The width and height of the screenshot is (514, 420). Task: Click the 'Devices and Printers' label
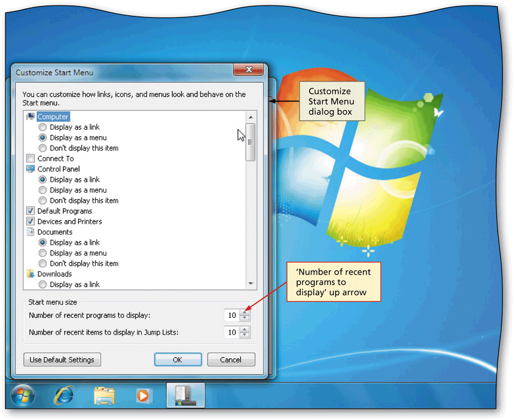pyautogui.click(x=70, y=221)
